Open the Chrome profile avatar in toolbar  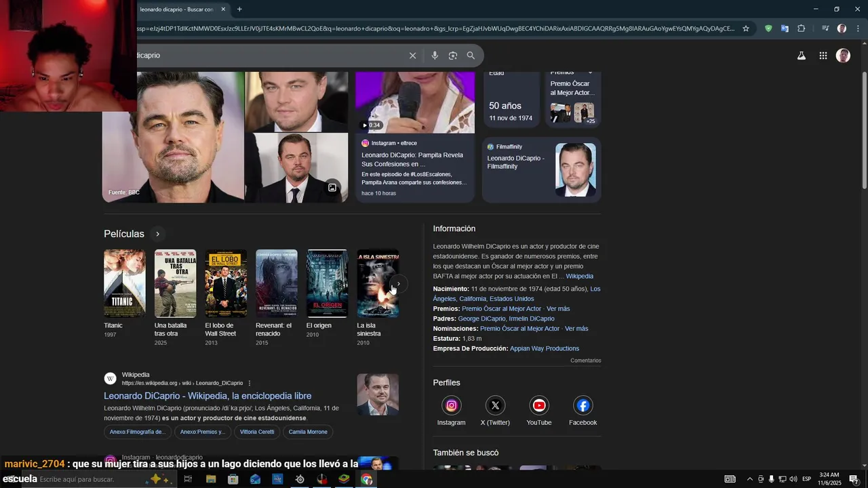coord(842,28)
